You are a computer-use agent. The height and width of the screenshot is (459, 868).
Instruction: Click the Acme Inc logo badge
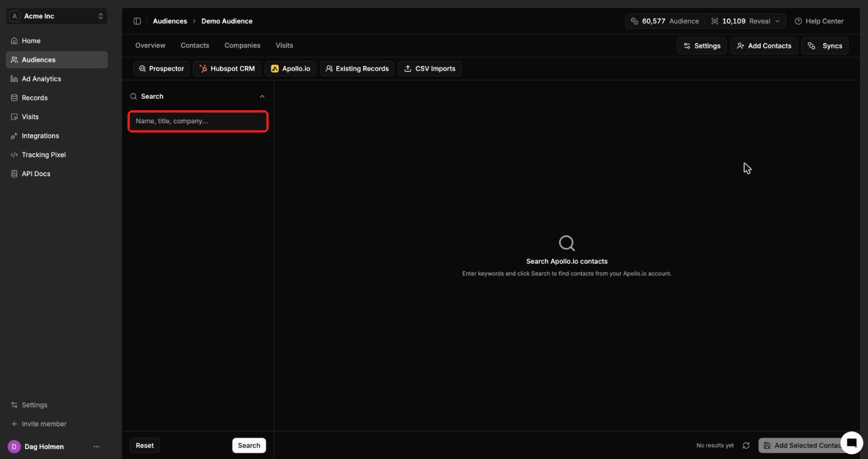click(x=15, y=16)
